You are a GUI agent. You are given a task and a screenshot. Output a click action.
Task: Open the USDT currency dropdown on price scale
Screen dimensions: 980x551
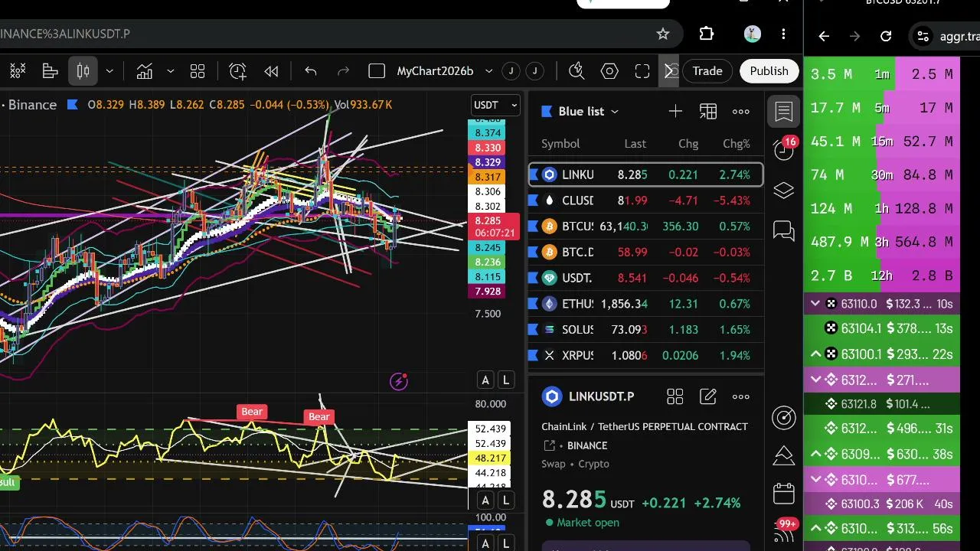(x=496, y=105)
